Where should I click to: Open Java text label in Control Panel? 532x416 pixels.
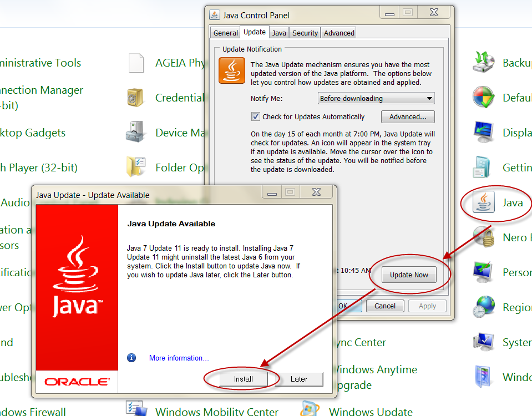point(513,202)
